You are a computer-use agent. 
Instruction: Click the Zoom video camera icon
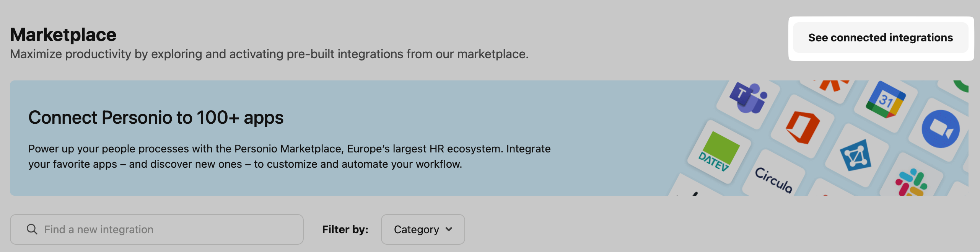click(x=940, y=129)
